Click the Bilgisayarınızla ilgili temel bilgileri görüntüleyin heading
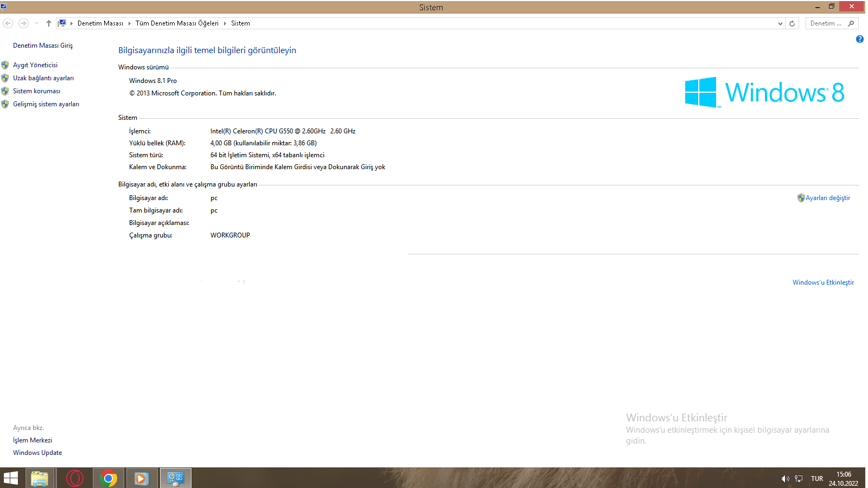Screen dimensions: 868x488 point(207,50)
